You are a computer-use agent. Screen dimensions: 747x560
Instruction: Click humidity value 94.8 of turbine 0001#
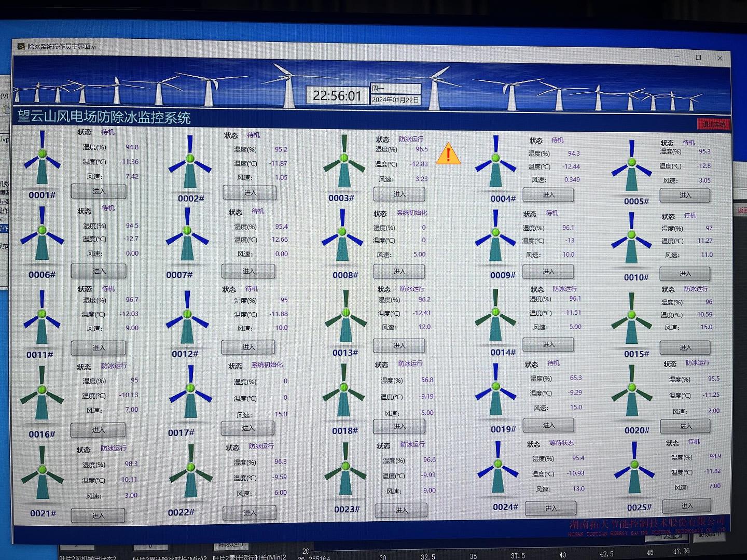(x=132, y=147)
